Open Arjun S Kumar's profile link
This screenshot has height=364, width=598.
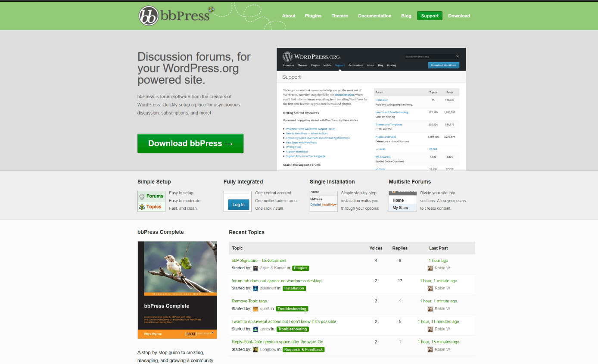tap(273, 268)
